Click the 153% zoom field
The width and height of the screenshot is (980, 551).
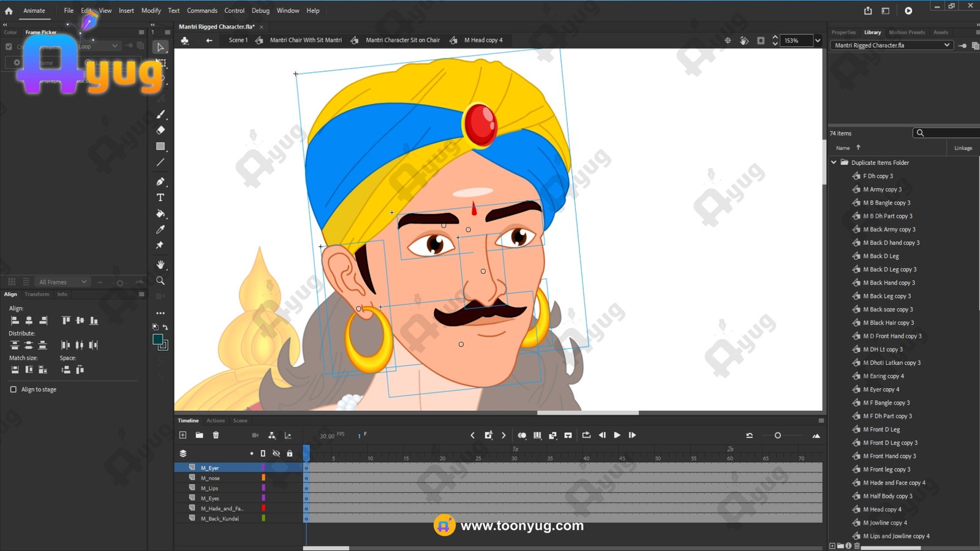coord(797,40)
